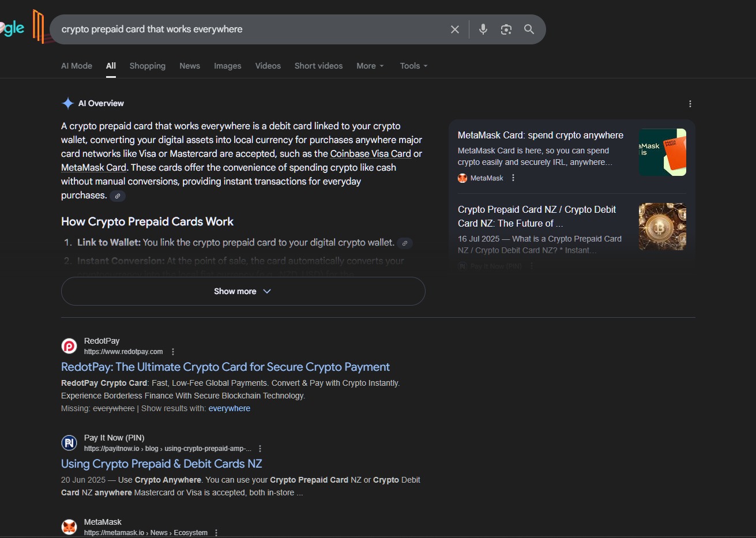The width and height of the screenshot is (756, 538).
Task: Open three-dot menu next to metamask.io URL
Action: [216, 533]
